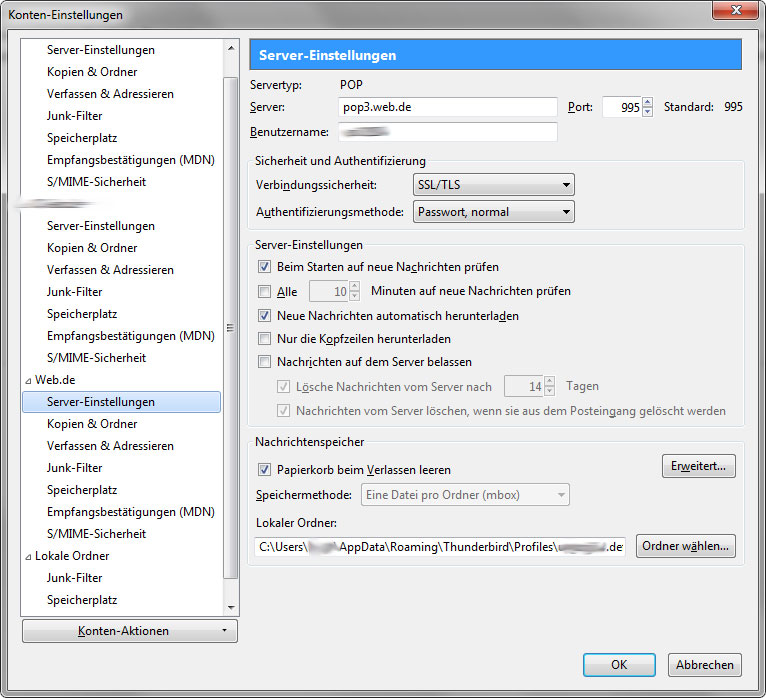Click the 'Erweitert...' button

(699, 466)
